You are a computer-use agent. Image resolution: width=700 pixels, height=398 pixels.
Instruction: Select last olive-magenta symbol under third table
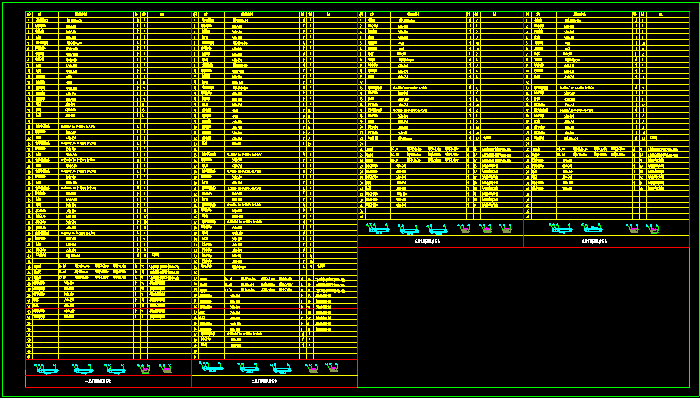(506, 228)
